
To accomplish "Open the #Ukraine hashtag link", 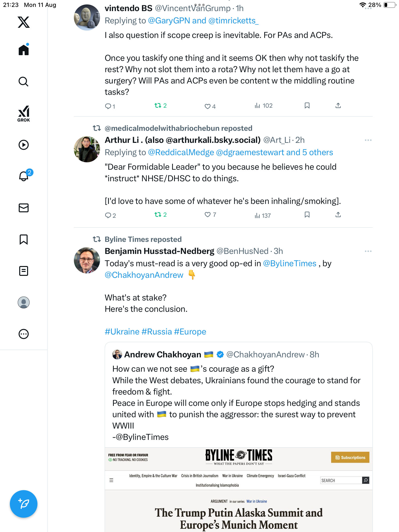I will tap(122, 332).
